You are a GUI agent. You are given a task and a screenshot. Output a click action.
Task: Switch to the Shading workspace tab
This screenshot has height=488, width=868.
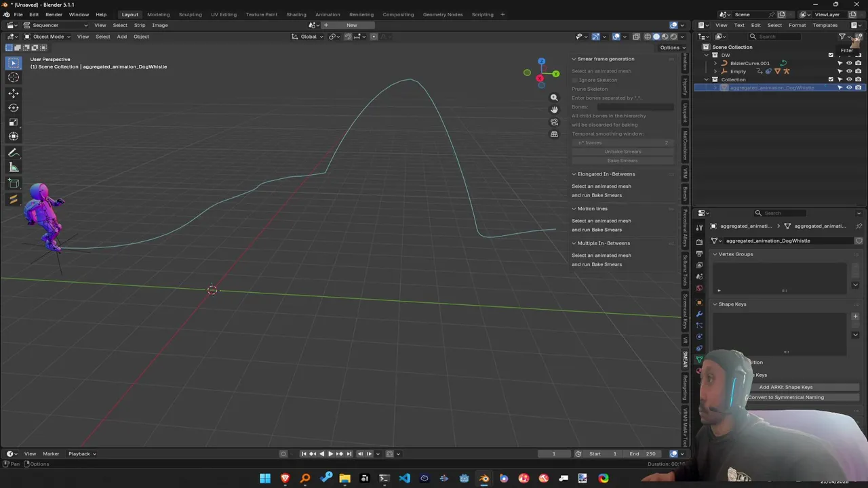pyautogui.click(x=296, y=14)
